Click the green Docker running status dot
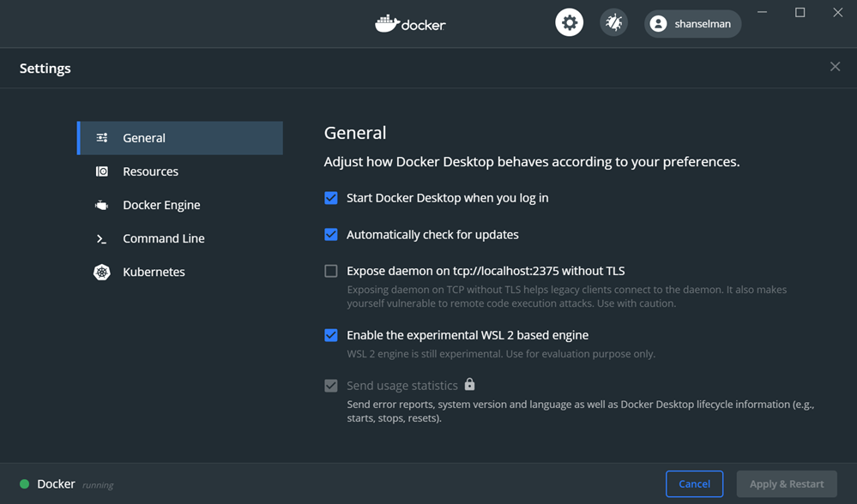This screenshot has width=857, height=504. coord(25,483)
